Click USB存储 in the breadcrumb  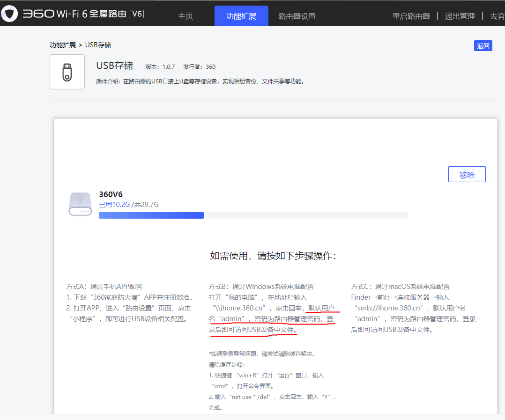coord(98,45)
